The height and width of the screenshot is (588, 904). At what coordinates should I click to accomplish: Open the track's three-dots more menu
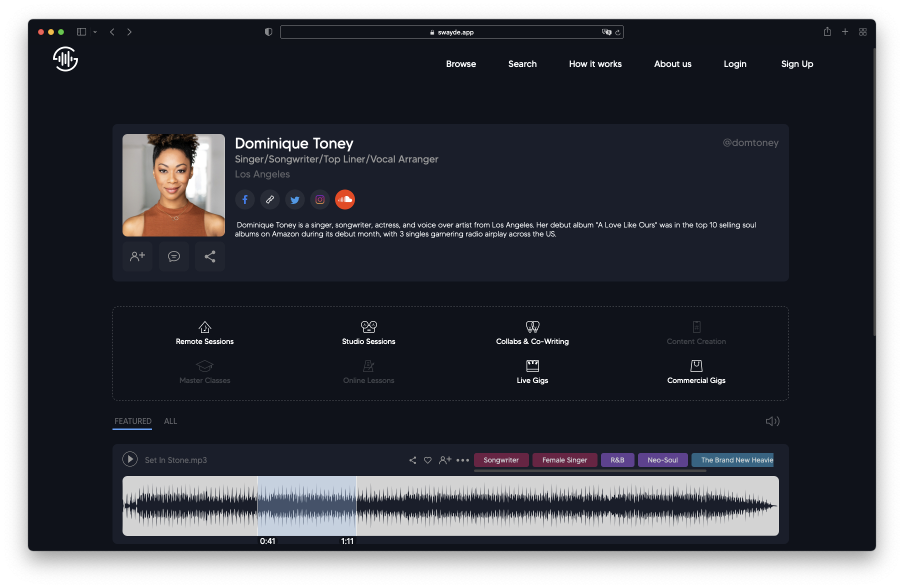[x=462, y=460]
